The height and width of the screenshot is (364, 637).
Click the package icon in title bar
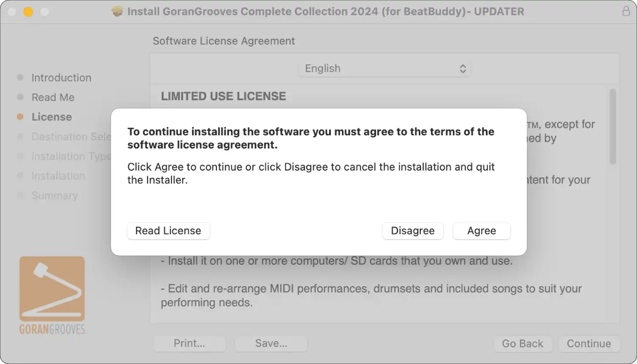(117, 11)
